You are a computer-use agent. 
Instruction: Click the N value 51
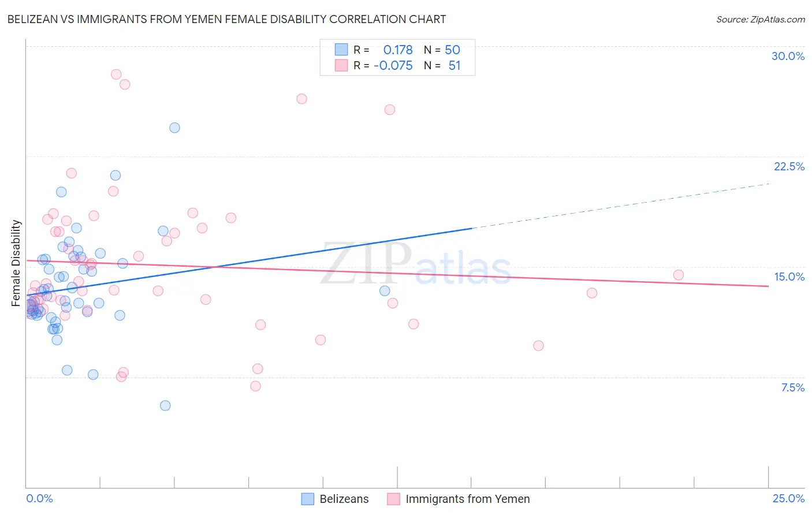point(455,66)
